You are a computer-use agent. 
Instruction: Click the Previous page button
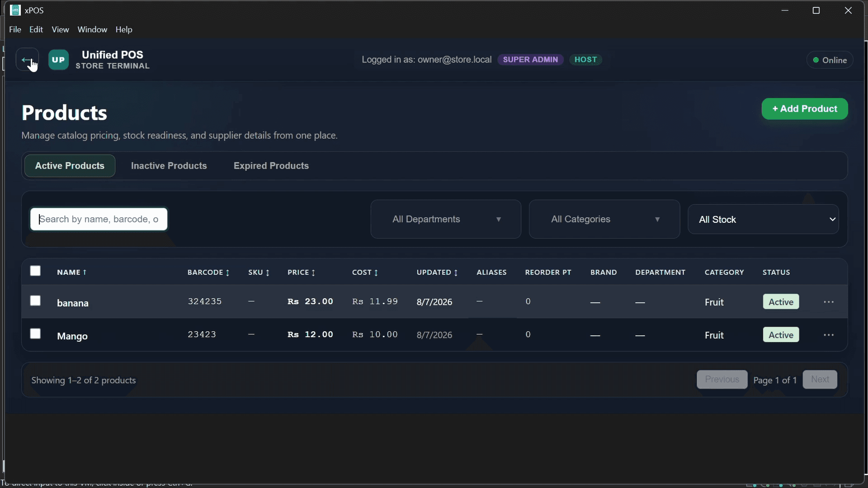(x=722, y=380)
